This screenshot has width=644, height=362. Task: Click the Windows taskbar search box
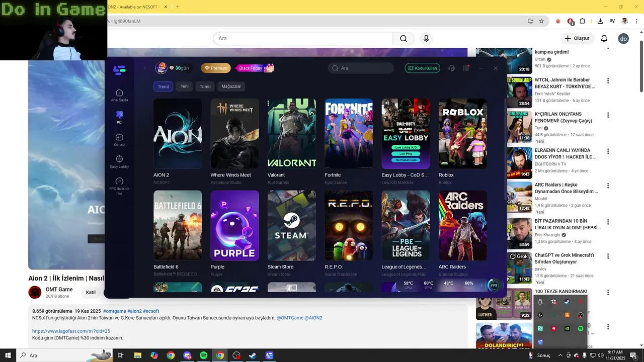(x=64, y=355)
